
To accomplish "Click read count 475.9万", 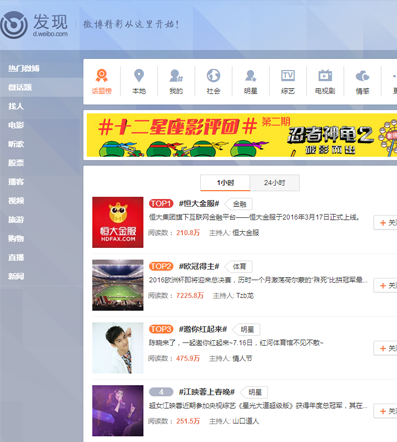I will pos(188,358).
